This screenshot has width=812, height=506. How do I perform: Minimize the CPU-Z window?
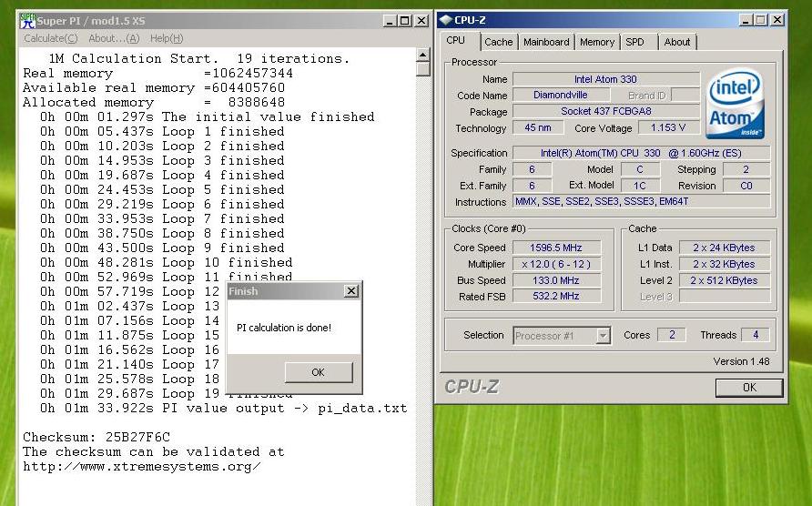point(746,20)
